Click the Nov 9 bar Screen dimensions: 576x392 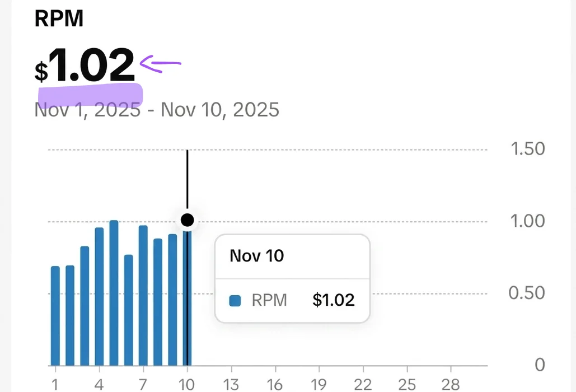(172, 300)
